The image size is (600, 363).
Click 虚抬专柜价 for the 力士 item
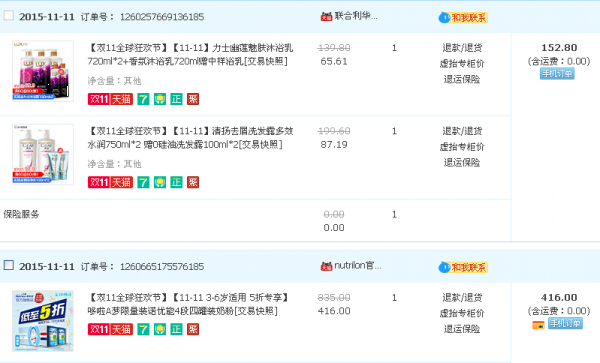point(462,63)
